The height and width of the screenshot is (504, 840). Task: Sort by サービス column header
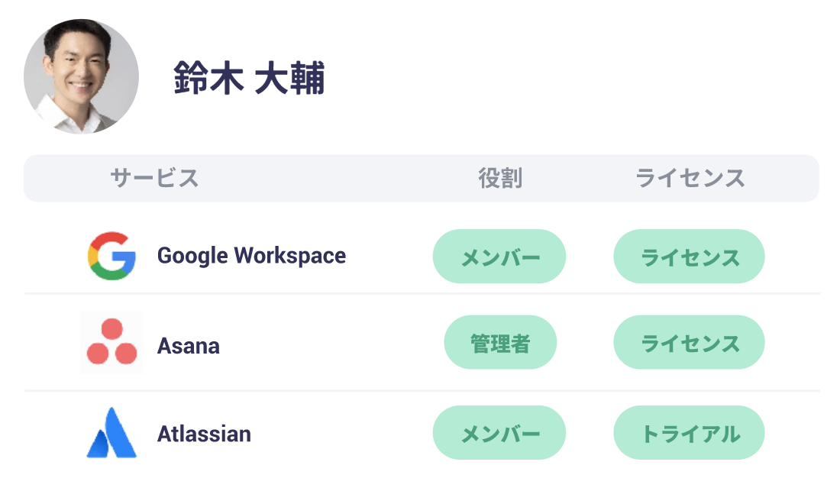(154, 178)
